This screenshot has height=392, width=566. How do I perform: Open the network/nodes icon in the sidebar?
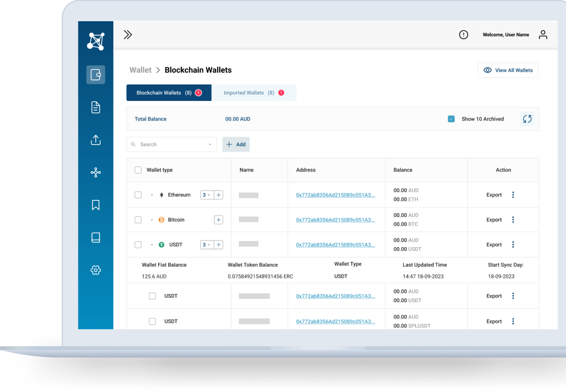coord(96,172)
